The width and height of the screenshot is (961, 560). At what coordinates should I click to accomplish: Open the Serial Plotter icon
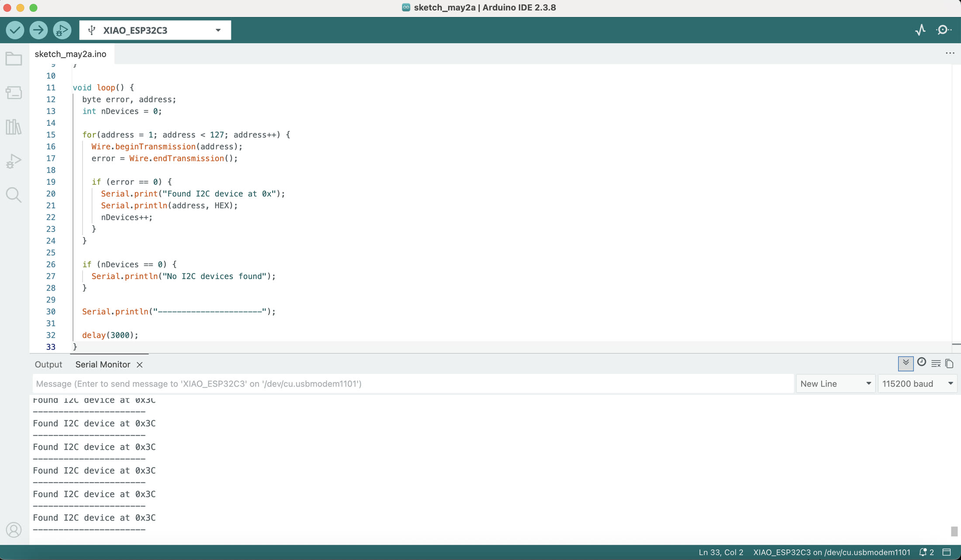pyautogui.click(x=920, y=30)
